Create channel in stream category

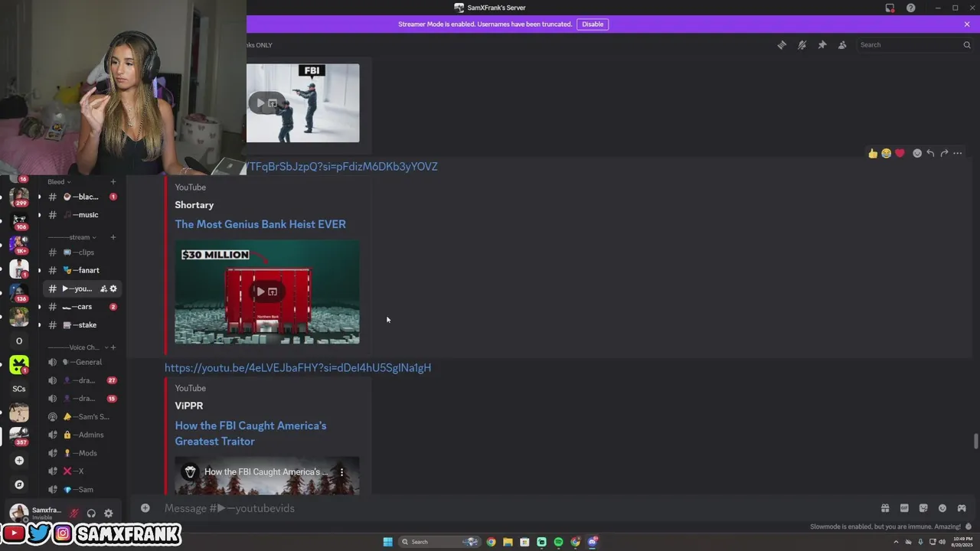click(113, 237)
